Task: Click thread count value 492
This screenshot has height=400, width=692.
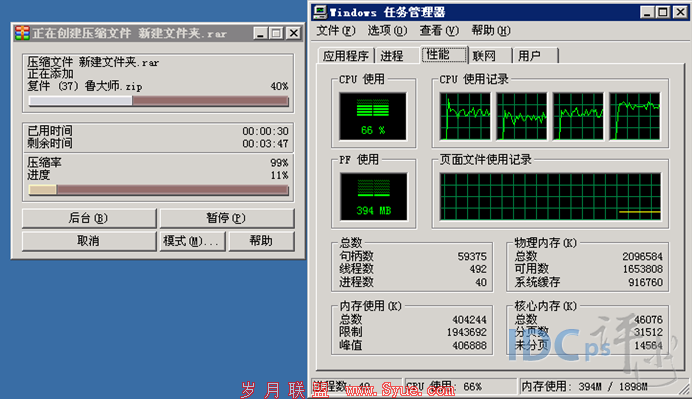Action: tap(478, 269)
